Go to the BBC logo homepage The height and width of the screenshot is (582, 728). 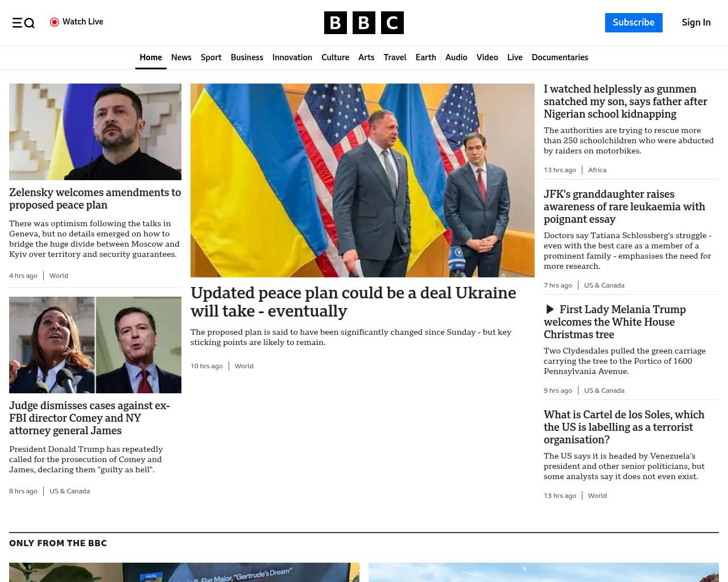[x=364, y=23]
